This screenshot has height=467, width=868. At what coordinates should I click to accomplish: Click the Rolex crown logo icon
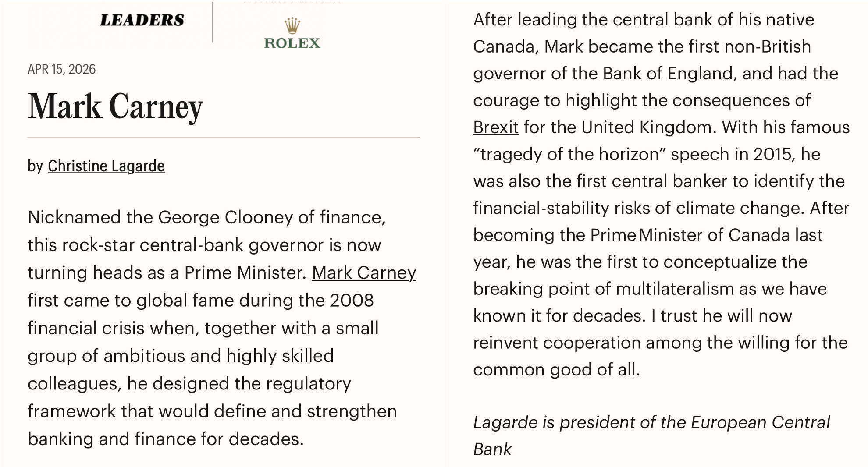pyautogui.click(x=292, y=25)
